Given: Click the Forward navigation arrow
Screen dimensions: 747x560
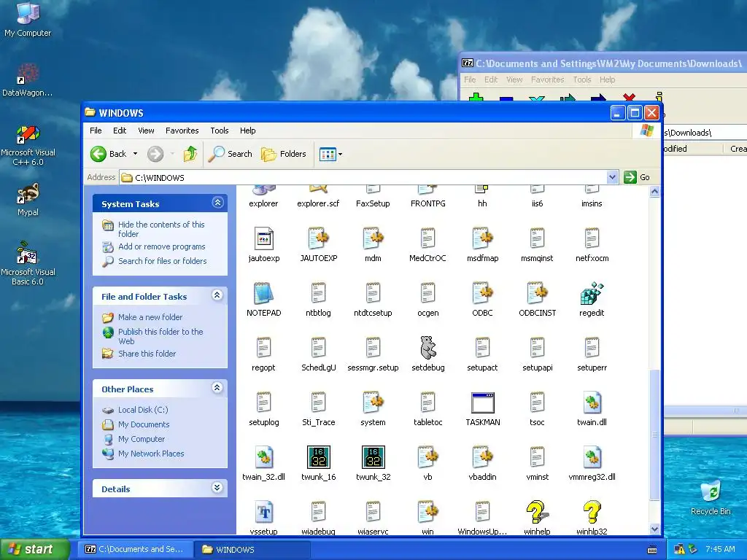Looking at the screenshot, I should [x=155, y=154].
